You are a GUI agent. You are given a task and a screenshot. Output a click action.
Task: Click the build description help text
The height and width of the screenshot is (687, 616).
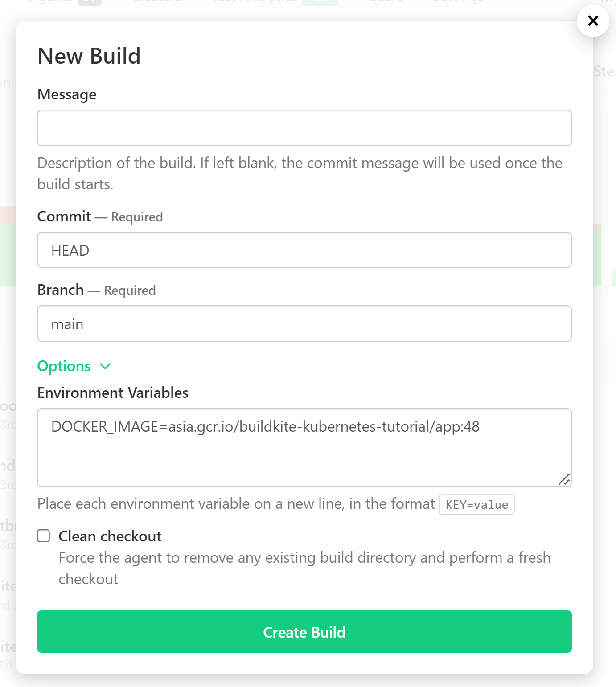tap(300, 173)
